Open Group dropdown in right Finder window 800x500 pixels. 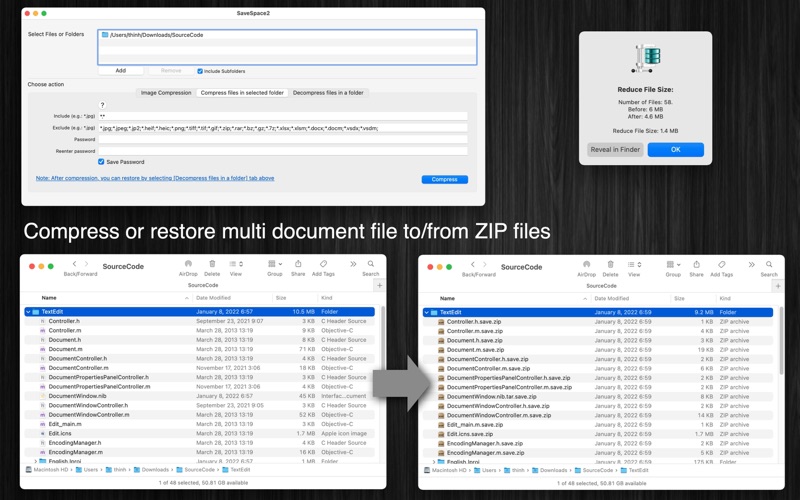[673, 264]
